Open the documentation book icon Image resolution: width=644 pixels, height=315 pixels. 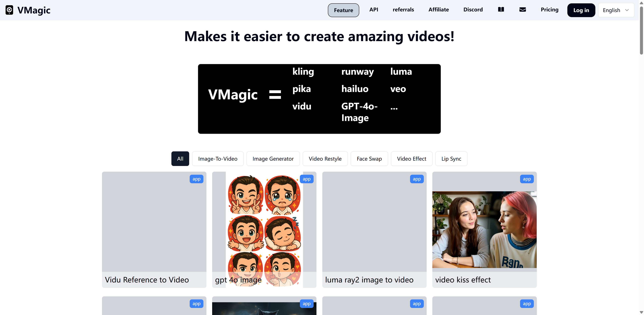[x=501, y=10]
